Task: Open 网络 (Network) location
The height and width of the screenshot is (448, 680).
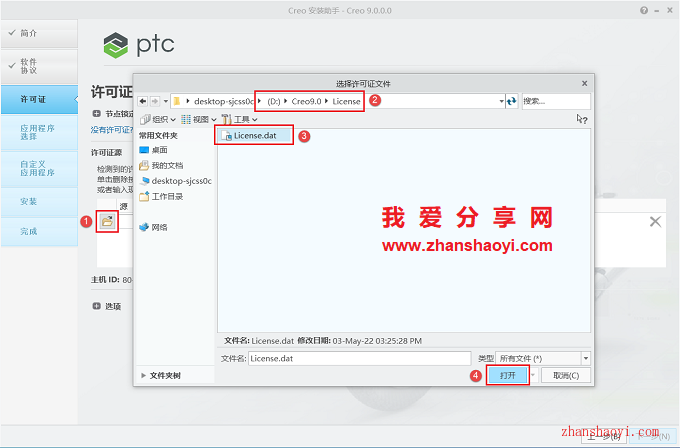Action: tap(154, 227)
